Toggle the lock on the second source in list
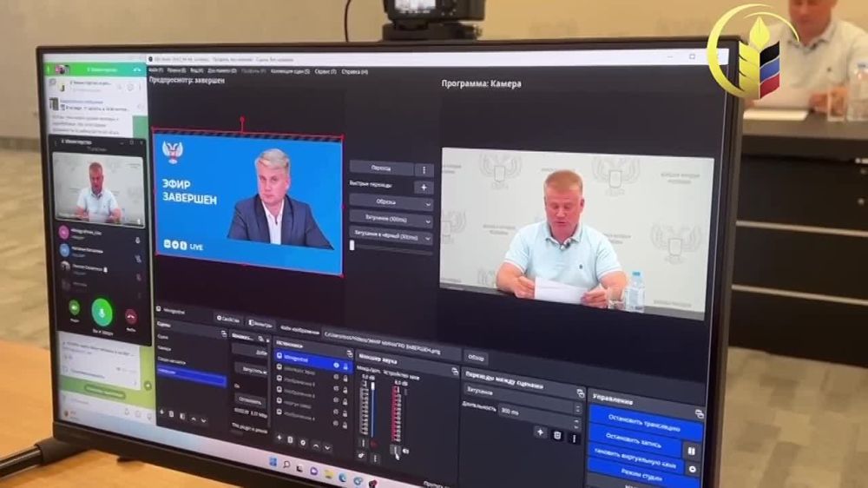Screen dimensions: 868x488 [x=345, y=379]
